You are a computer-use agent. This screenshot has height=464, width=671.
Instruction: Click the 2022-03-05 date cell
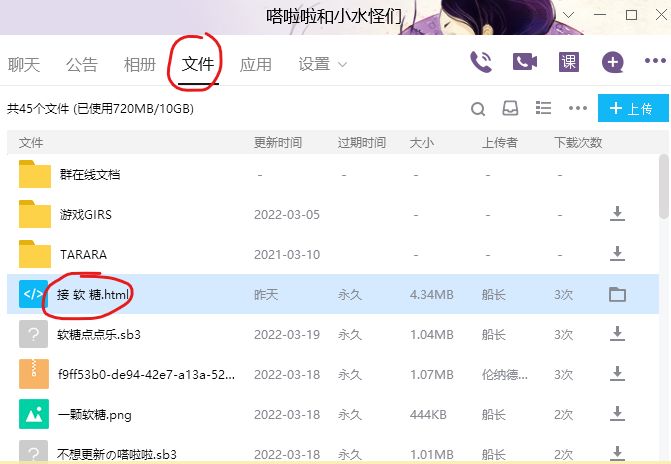coord(287,214)
